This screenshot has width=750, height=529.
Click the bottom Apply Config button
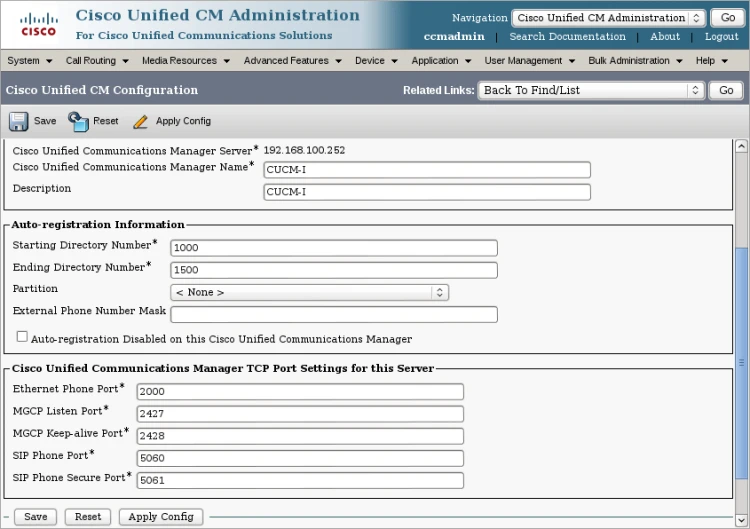(161, 517)
